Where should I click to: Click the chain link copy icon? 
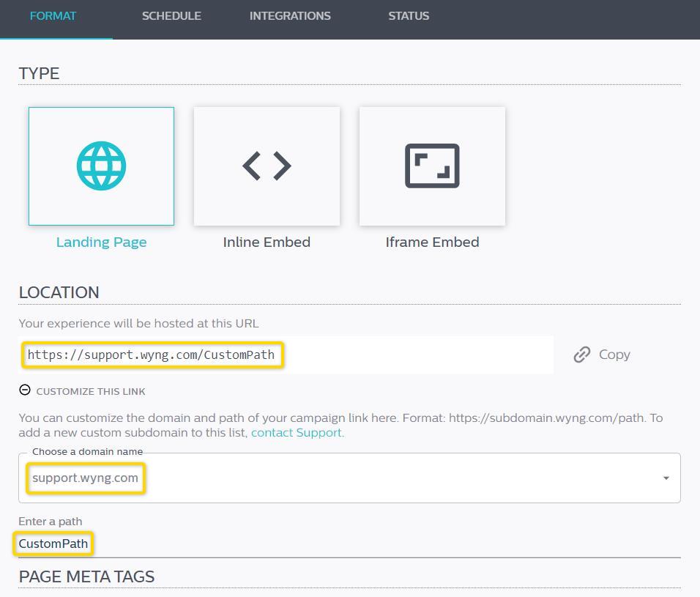581,355
